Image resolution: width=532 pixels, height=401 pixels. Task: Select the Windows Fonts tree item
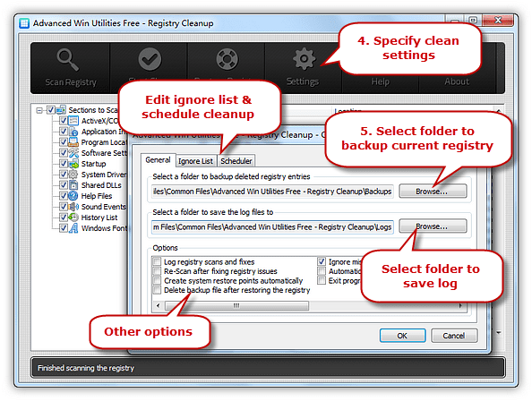(x=104, y=228)
